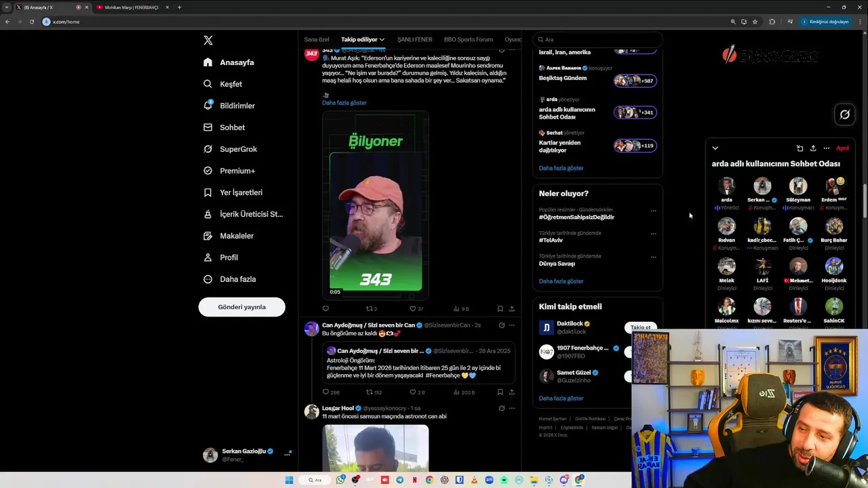Screen dimensions: 868x488
Task: Click the X logo at sidebar top
Action: [x=208, y=40]
